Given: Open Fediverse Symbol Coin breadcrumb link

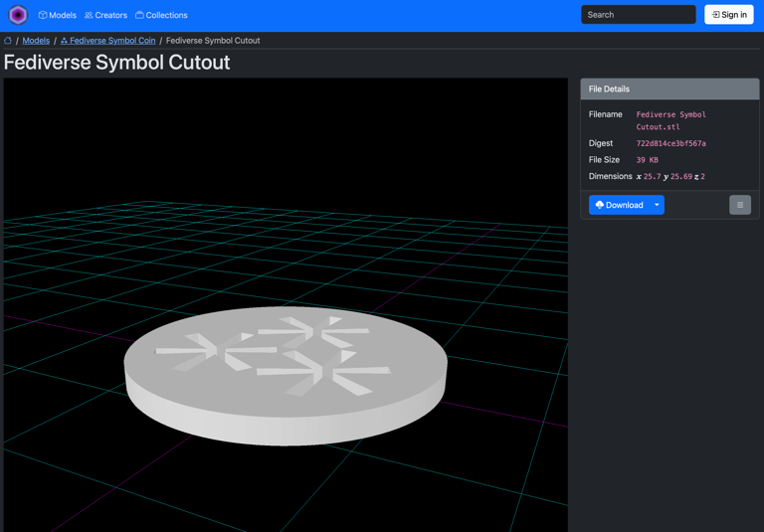Looking at the screenshot, I should (x=108, y=41).
